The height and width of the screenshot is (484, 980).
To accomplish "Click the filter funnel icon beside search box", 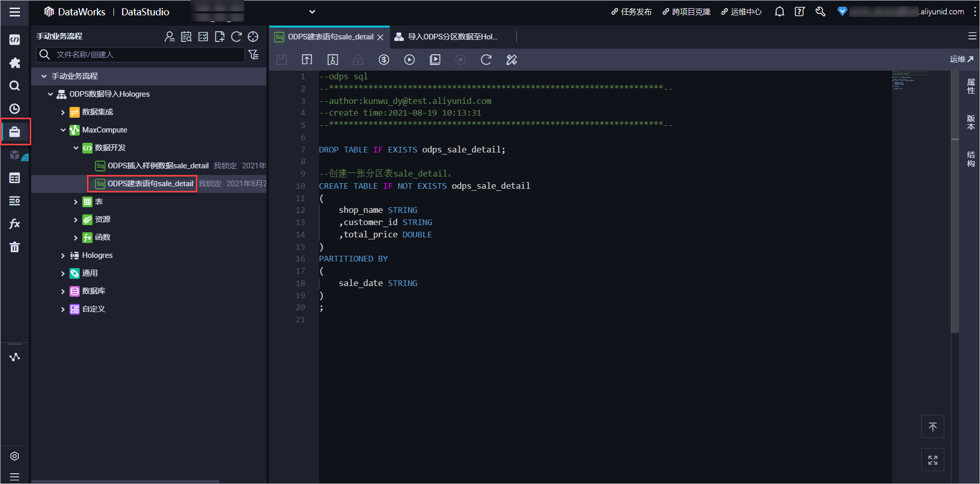I will [x=254, y=55].
